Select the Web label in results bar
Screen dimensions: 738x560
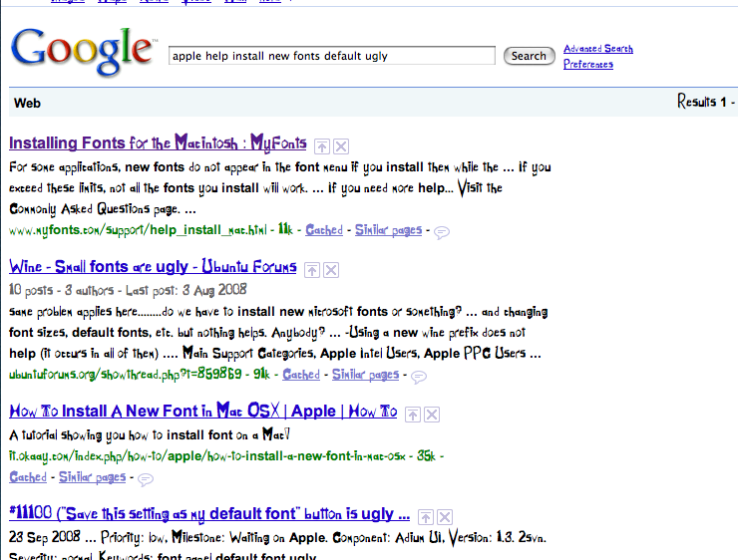[x=27, y=103]
